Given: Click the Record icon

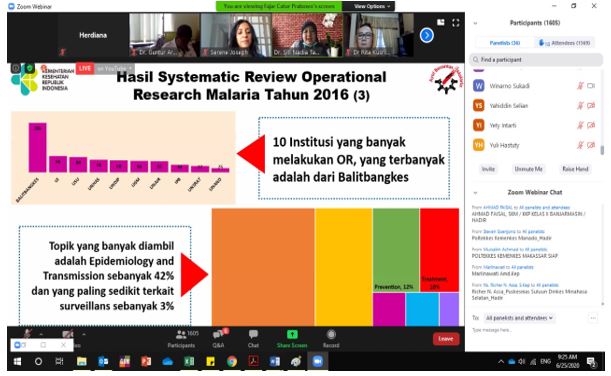Looking at the screenshot, I should pyautogui.click(x=331, y=334).
